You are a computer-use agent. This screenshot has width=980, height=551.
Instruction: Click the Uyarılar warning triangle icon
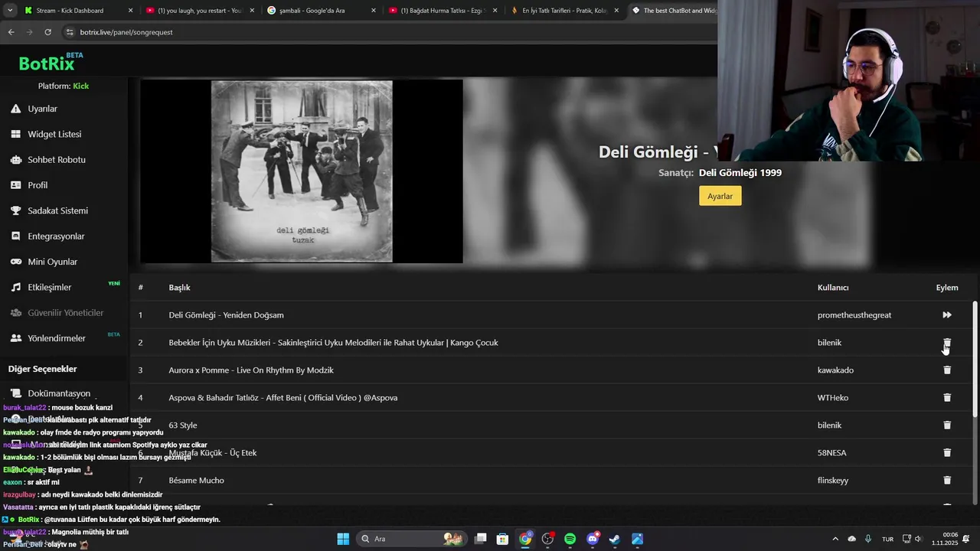click(15, 109)
